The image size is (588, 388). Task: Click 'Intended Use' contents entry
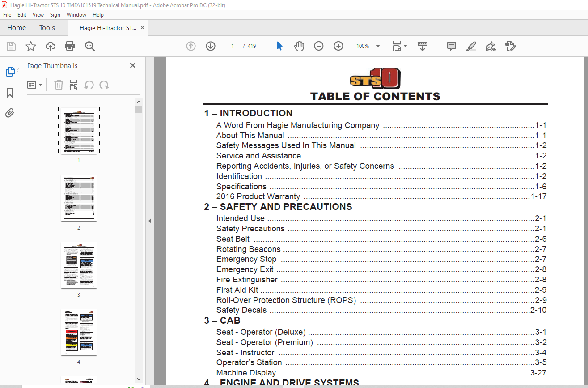click(240, 218)
